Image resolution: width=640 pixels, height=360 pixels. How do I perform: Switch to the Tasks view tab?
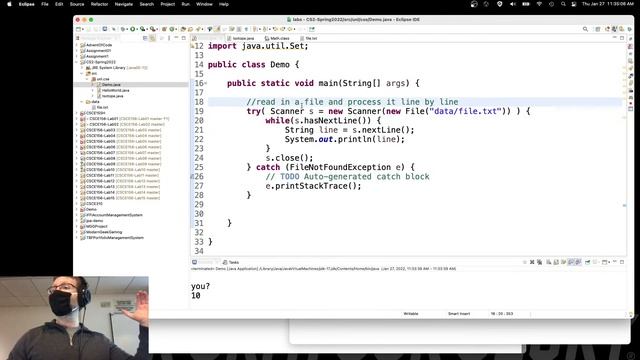pos(231,262)
